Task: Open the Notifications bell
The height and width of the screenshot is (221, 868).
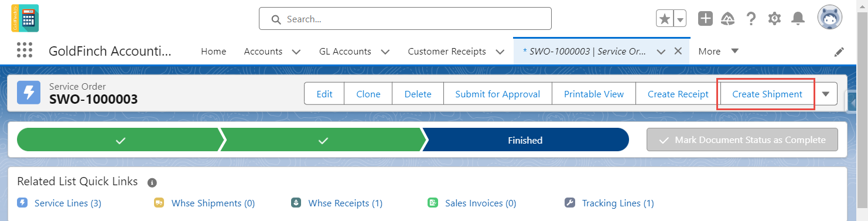Action: pyautogui.click(x=798, y=19)
